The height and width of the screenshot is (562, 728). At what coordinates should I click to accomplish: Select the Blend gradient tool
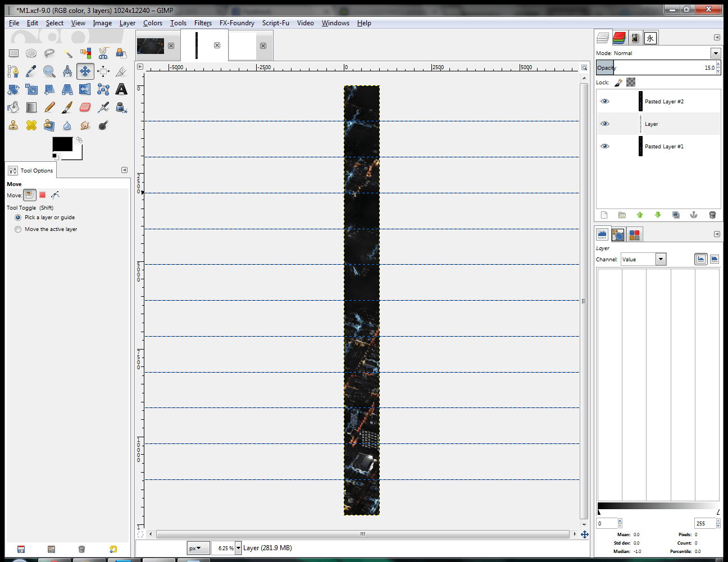click(31, 107)
